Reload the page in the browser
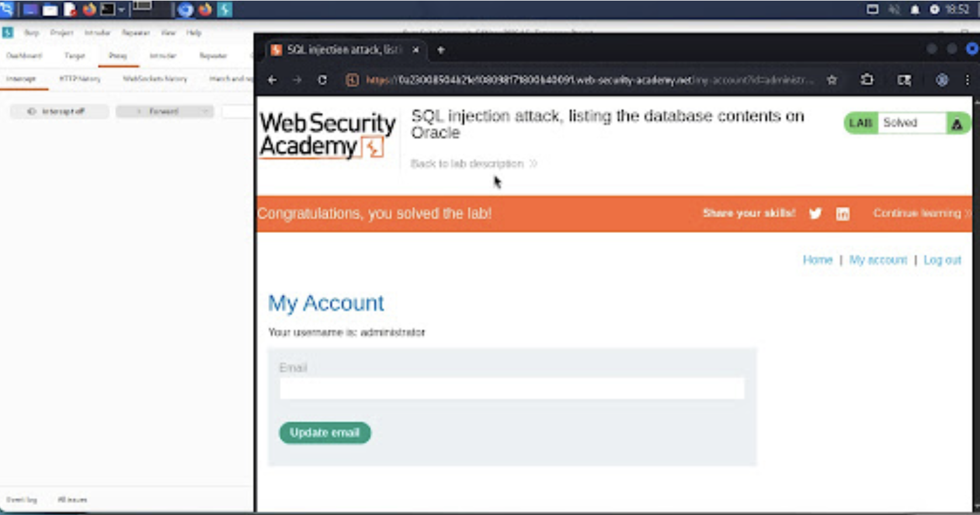This screenshot has height=515, width=980. pyautogui.click(x=322, y=80)
